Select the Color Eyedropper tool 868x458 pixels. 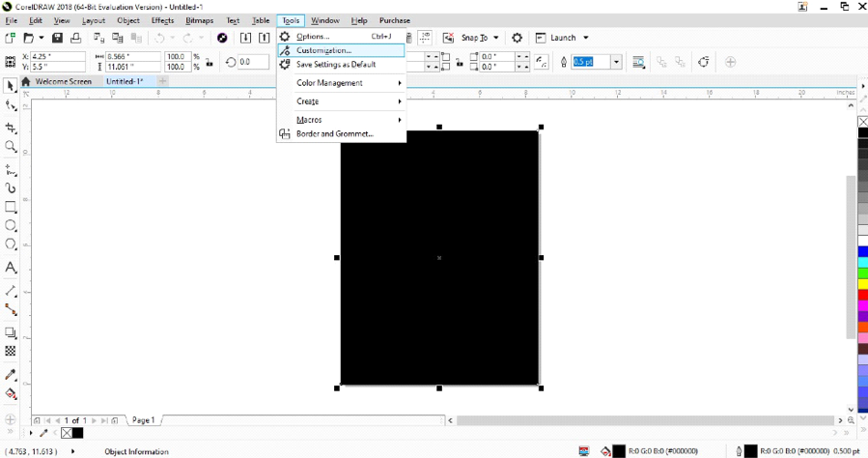pos(10,375)
